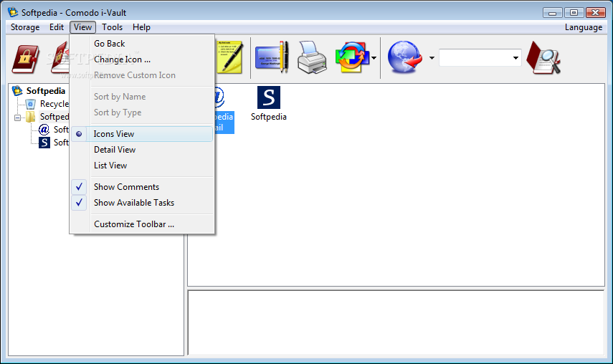
Task: Open the Tools menu
Action: pos(112,27)
